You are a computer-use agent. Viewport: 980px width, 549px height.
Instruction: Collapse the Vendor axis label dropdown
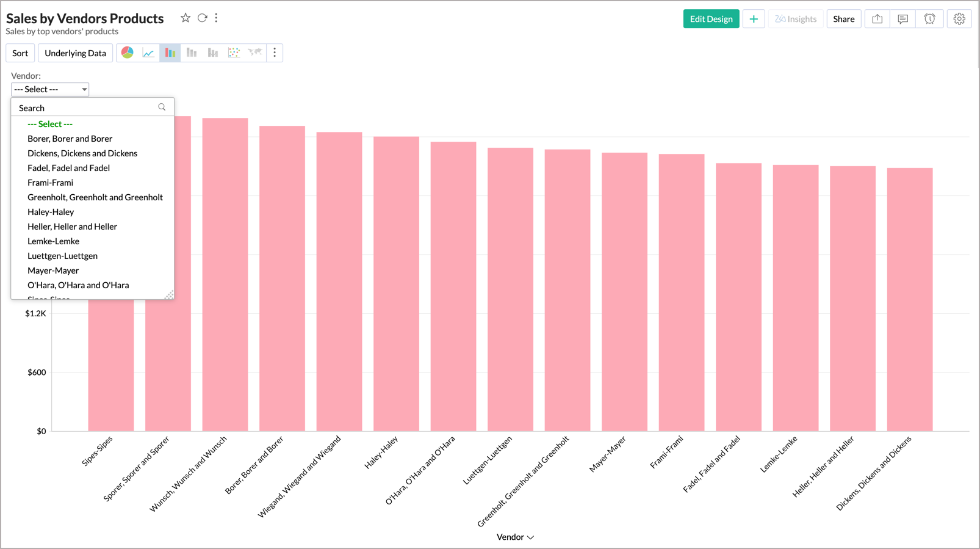point(530,537)
